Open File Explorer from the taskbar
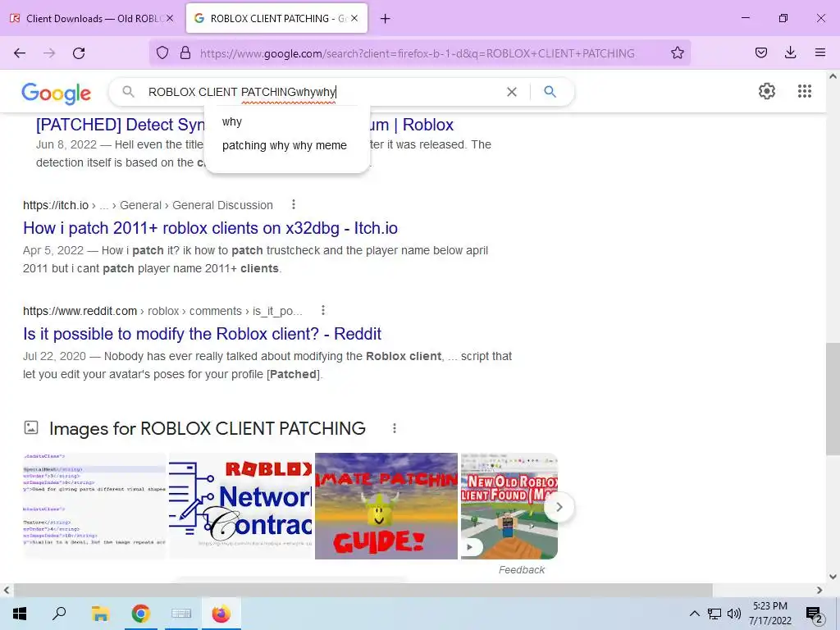840x630 pixels. tap(100, 614)
